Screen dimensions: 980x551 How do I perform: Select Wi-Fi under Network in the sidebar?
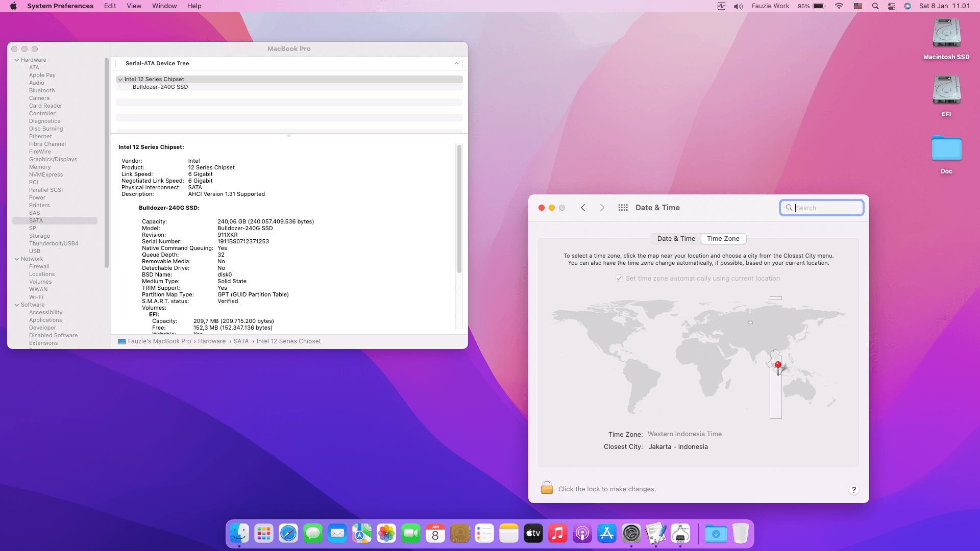(x=36, y=297)
